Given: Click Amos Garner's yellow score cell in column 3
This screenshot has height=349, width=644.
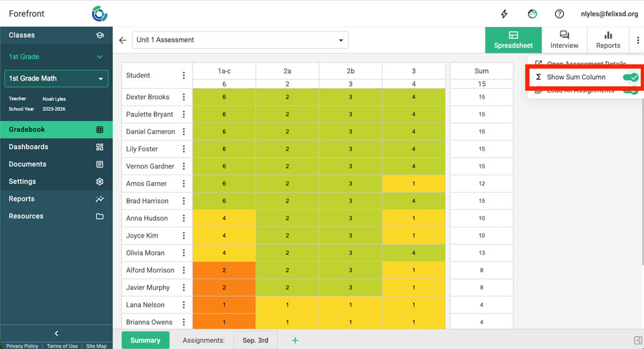Looking at the screenshot, I should [x=413, y=184].
